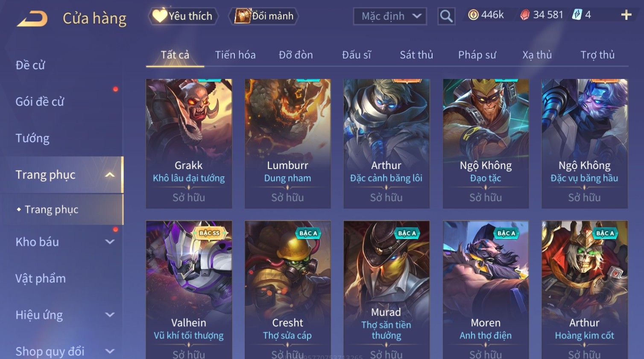
Task: Add currency with the plus icon
Action: [x=626, y=15]
